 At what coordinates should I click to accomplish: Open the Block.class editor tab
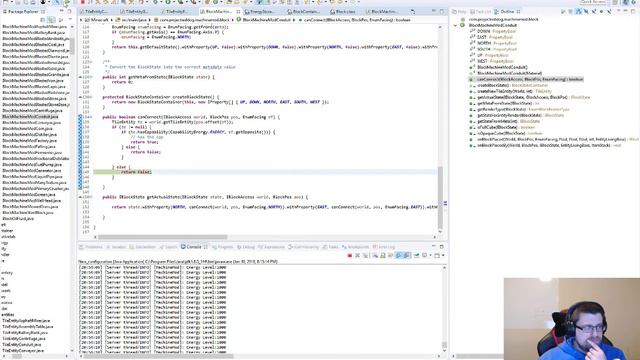[342, 11]
